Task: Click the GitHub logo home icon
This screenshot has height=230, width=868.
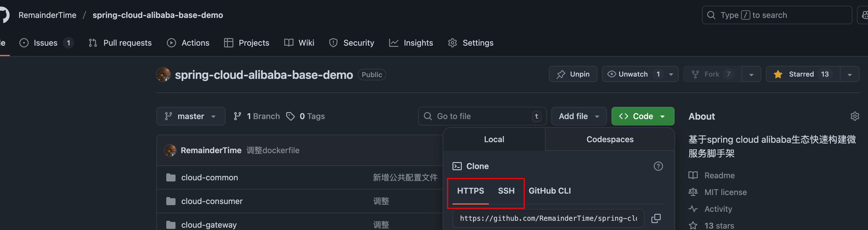Action: point(4,15)
